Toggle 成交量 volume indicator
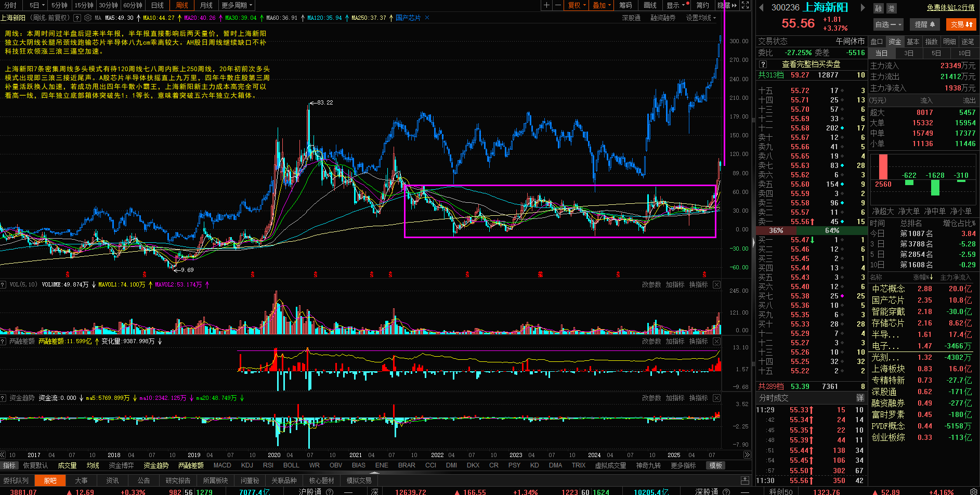 coord(67,465)
